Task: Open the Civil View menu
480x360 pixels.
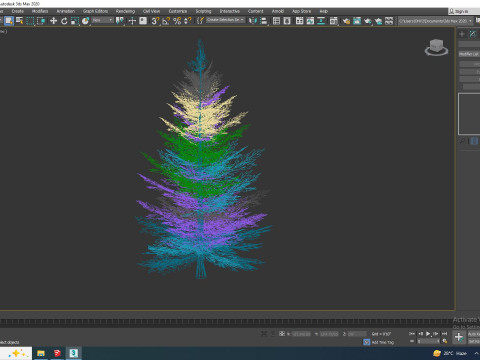Action: 151,11
